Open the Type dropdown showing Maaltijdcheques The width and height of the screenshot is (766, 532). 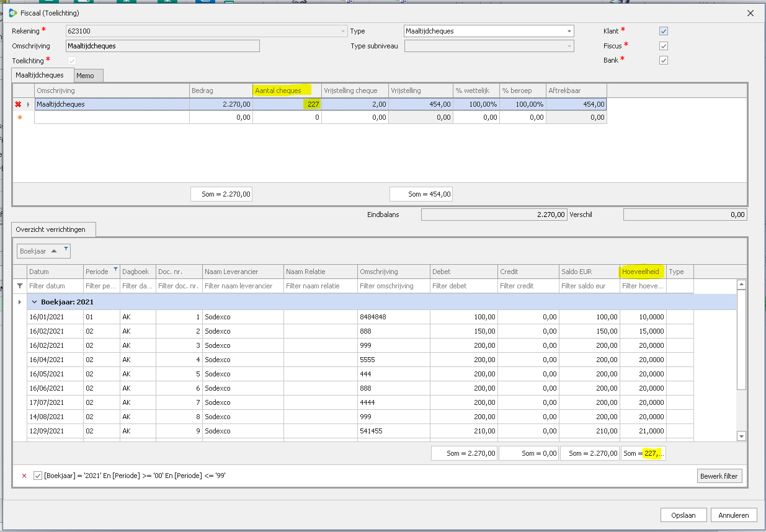click(569, 31)
